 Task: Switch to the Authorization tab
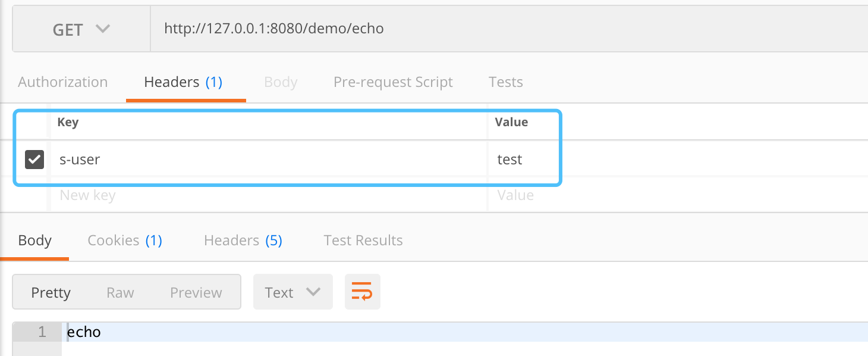coord(62,82)
